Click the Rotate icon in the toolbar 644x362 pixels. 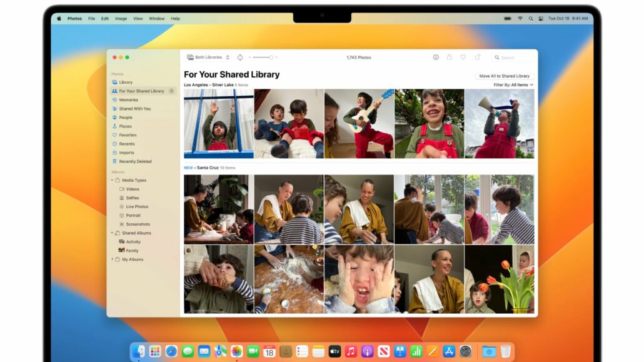coord(476,57)
